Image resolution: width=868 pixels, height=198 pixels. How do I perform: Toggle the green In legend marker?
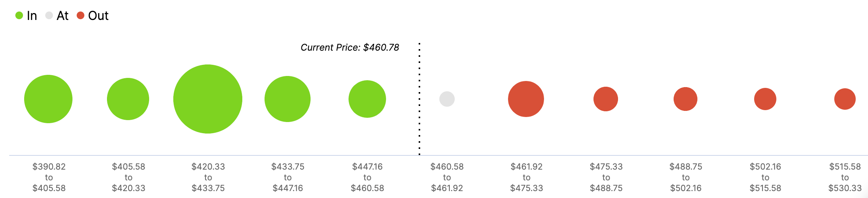pos(19,16)
